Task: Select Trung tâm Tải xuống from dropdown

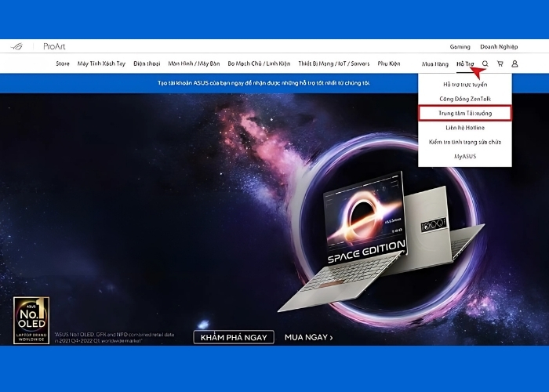Action: point(465,113)
